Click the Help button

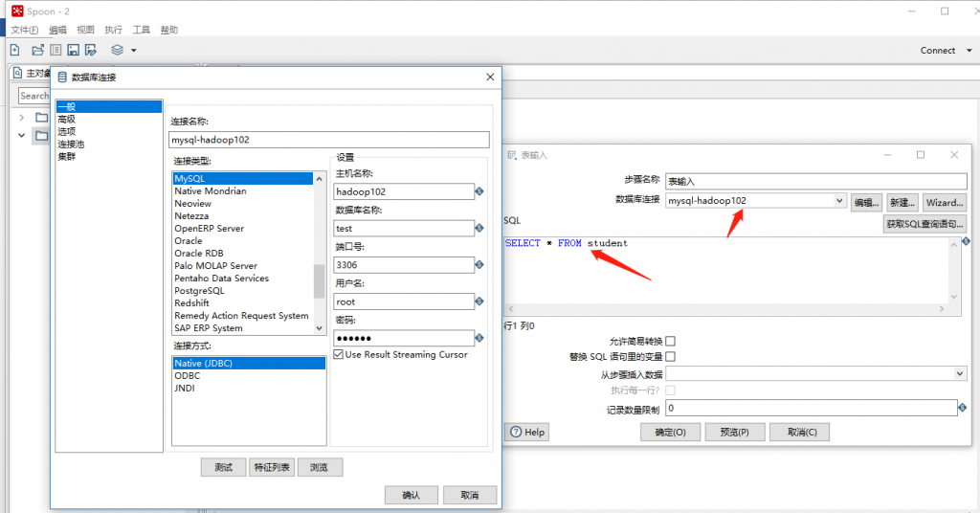527,432
